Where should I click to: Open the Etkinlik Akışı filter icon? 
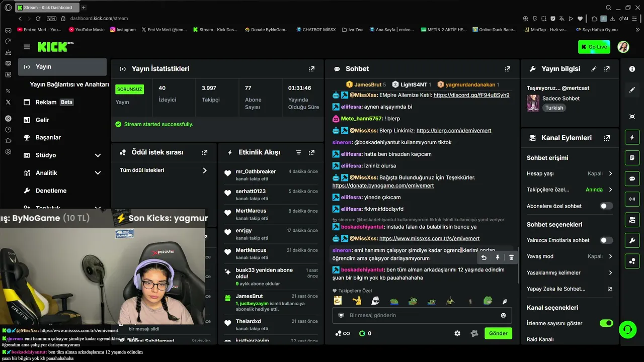click(x=299, y=152)
